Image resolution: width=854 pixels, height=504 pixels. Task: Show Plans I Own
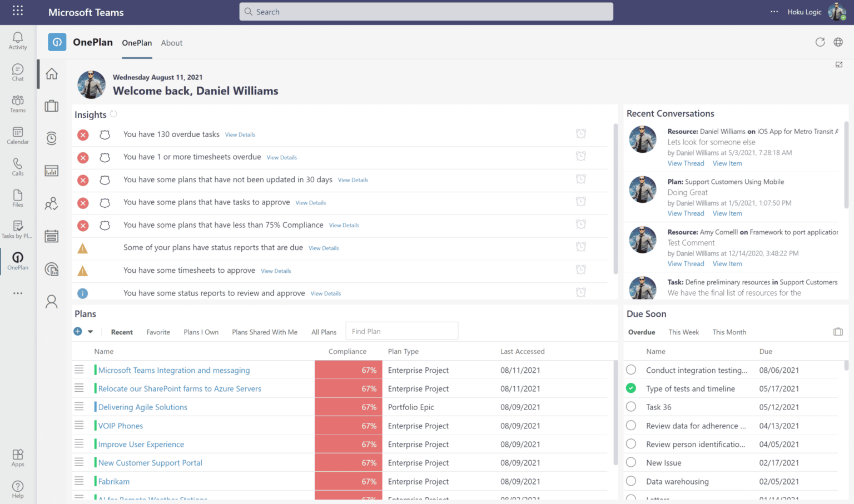click(201, 332)
